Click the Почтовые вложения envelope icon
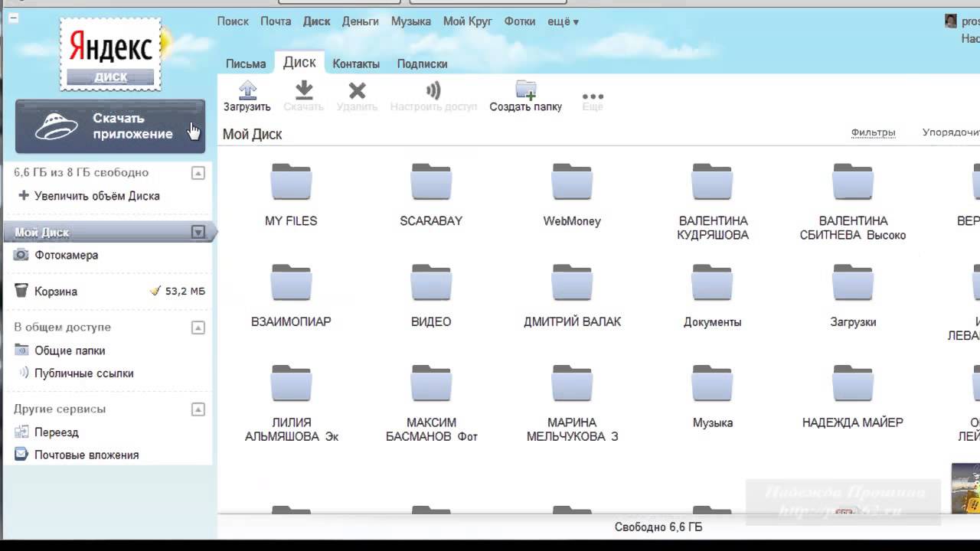 point(21,455)
